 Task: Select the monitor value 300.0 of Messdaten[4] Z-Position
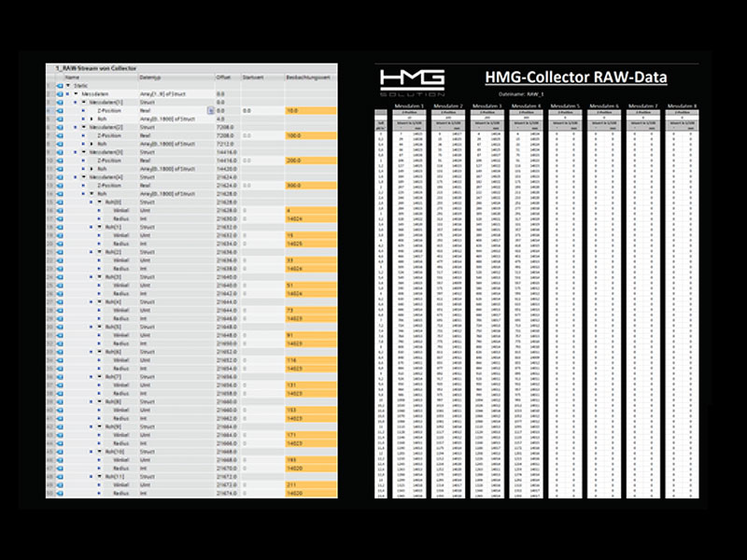(311, 185)
